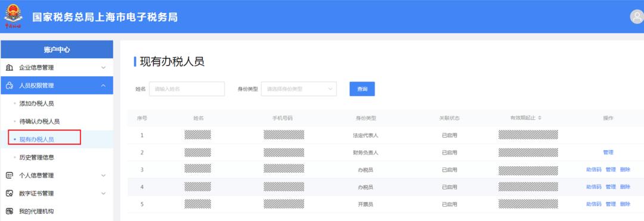Click 管理 in row 3
644x221 pixels.
(x=611, y=170)
